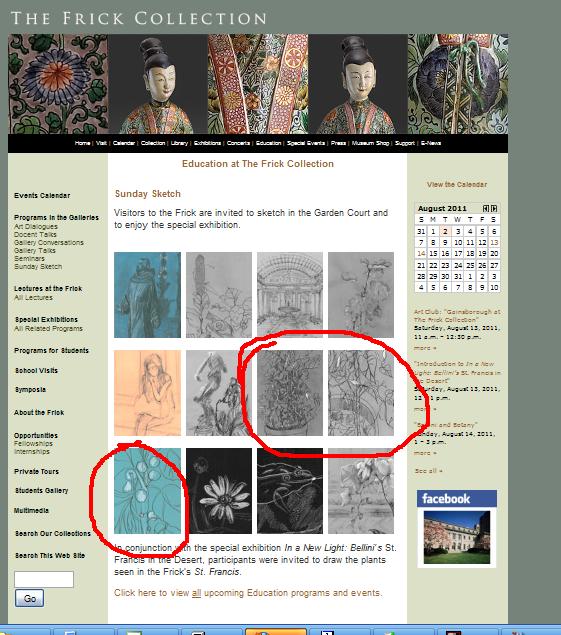The width and height of the screenshot is (561, 635).
Task: Open Internships sidebar link
Action: pos(32,452)
